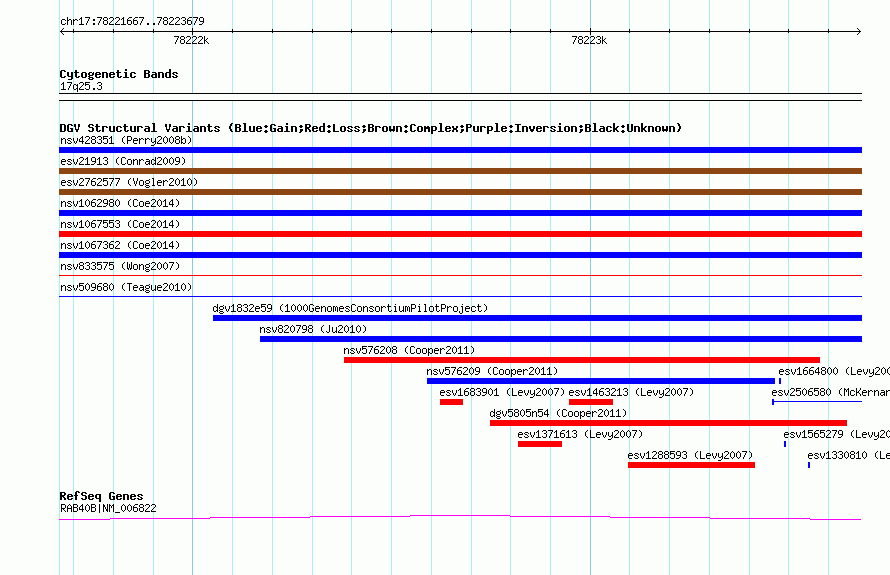Open the esv1330810 variant label
890x575 pixels.
pyautogui.click(x=849, y=455)
